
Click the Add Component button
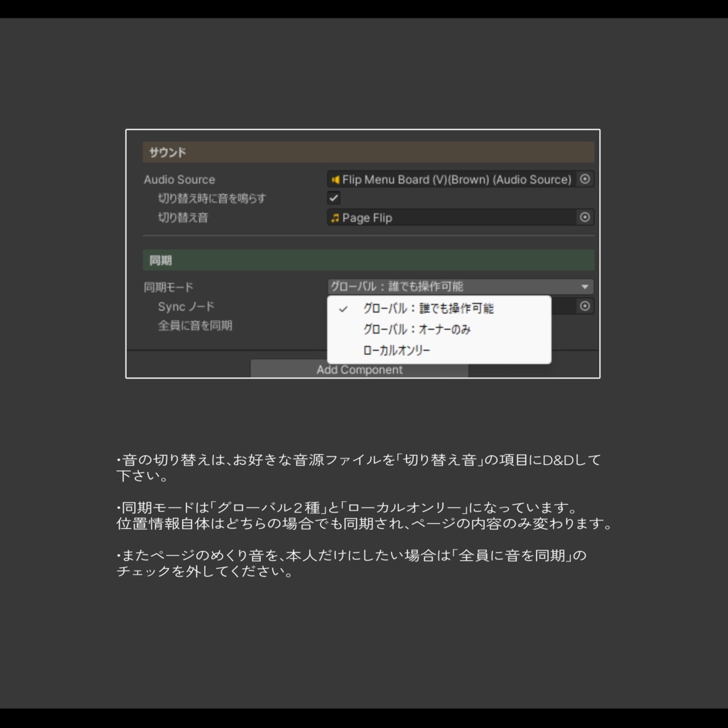(359, 370)
